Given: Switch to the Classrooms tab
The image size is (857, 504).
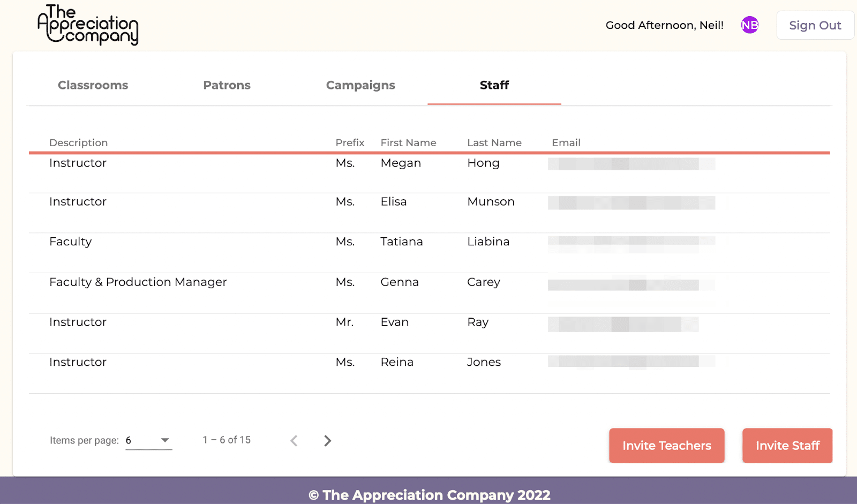Looking at the screenshot, I should pos(93,85).
